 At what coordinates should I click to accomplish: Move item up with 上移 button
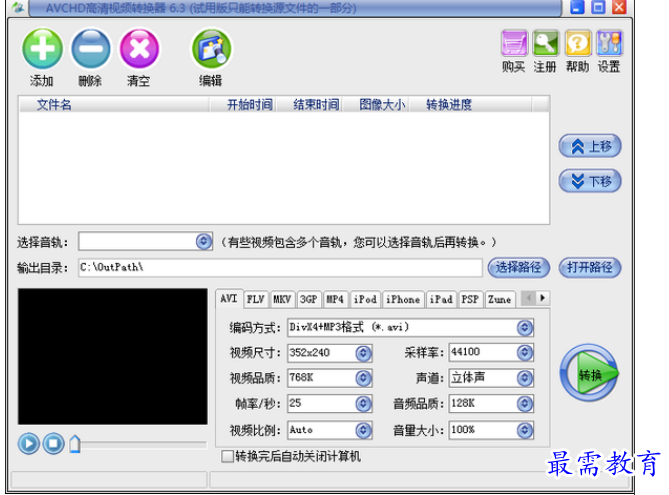click(x=590, y=146)
